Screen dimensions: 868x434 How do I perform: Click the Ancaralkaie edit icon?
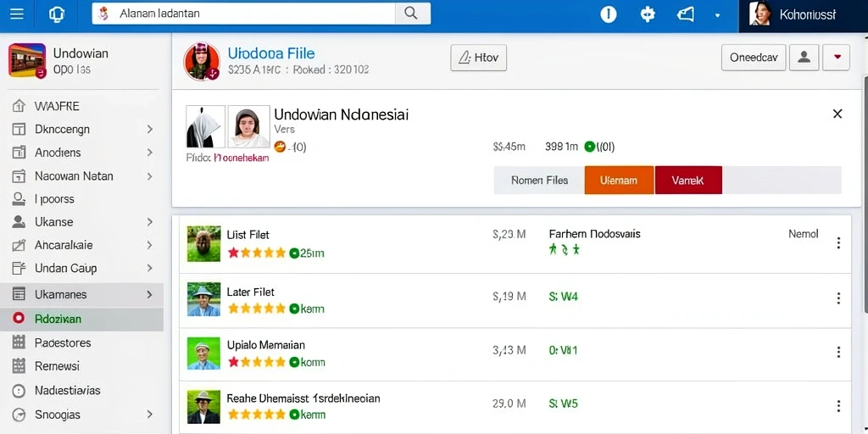coord(19,245)
